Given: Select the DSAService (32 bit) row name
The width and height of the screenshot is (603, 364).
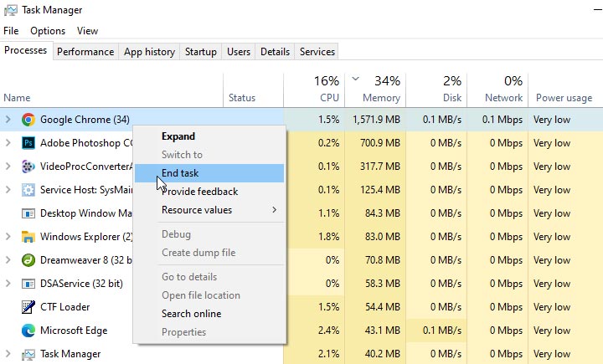Looking at the screenshot, I should click(x=81, y=284).
